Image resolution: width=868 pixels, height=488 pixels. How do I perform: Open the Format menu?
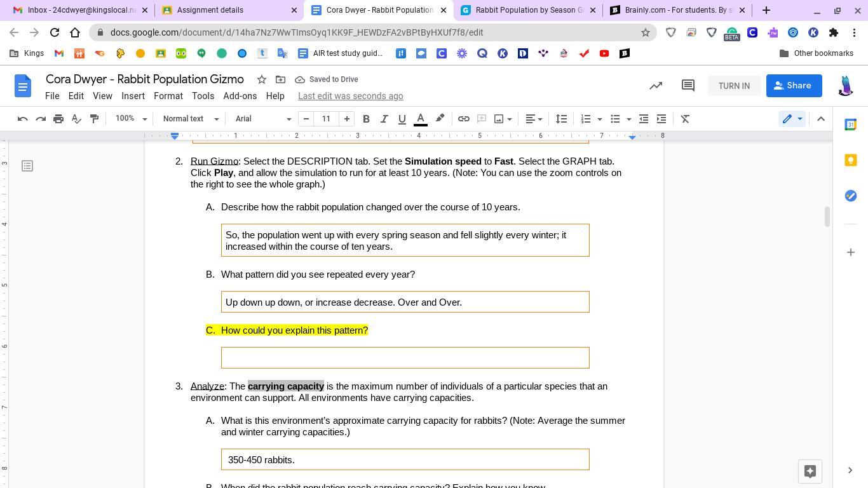(x=168, y=96)
